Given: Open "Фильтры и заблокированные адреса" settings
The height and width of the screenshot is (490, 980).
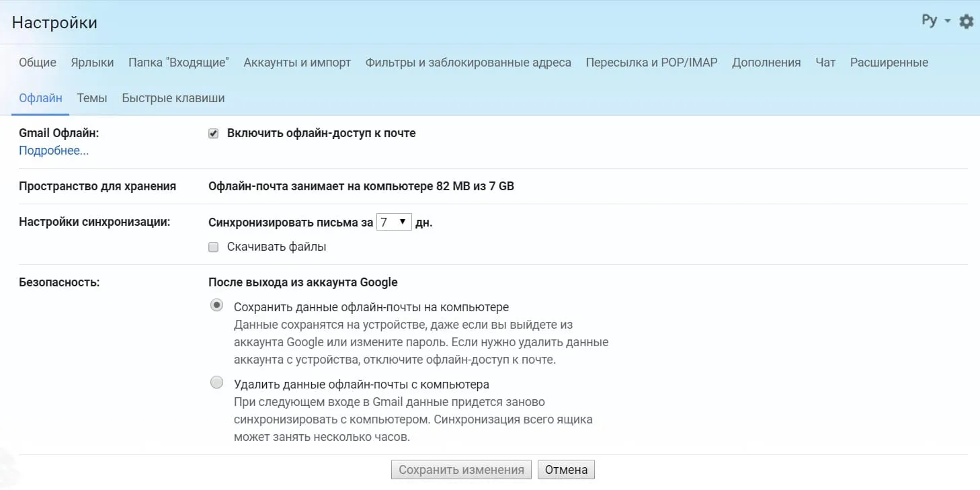Looking at the screenshot, I should point(468,62).
